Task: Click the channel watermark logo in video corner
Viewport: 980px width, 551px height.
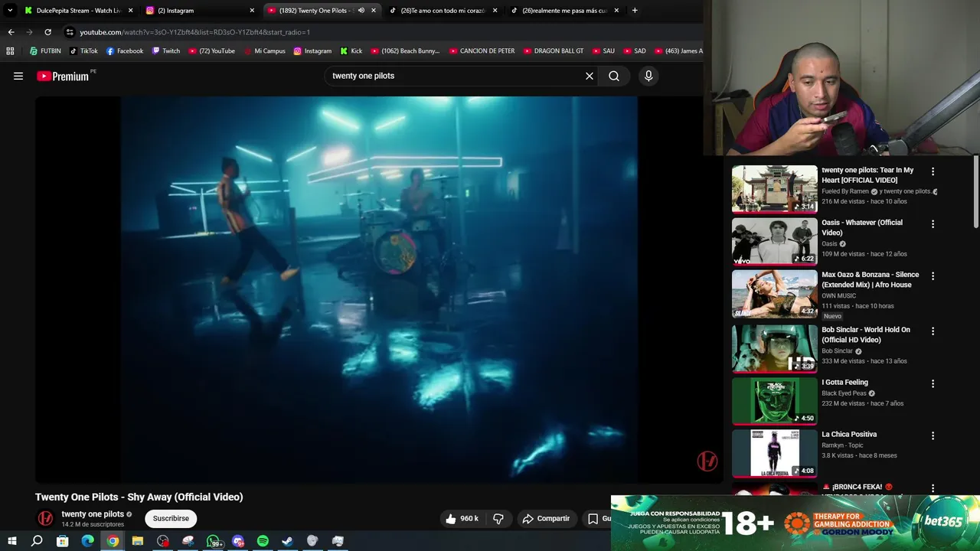Action: pyautogui.click(x=707, y=461)
